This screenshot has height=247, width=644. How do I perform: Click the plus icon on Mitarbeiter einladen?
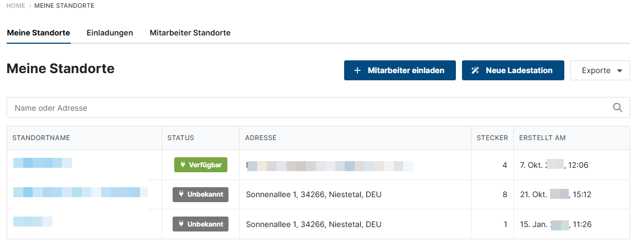point(357,71)
